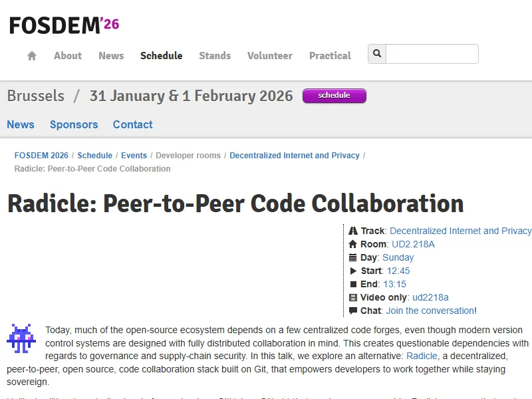Select the Sponsors tab
The width and height of the screenshot is (532, 399).
74,124
